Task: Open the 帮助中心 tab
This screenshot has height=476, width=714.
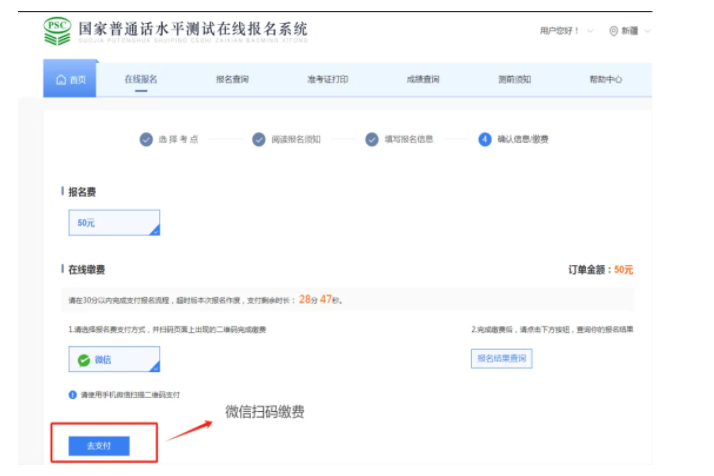Action: click(606, 79)
